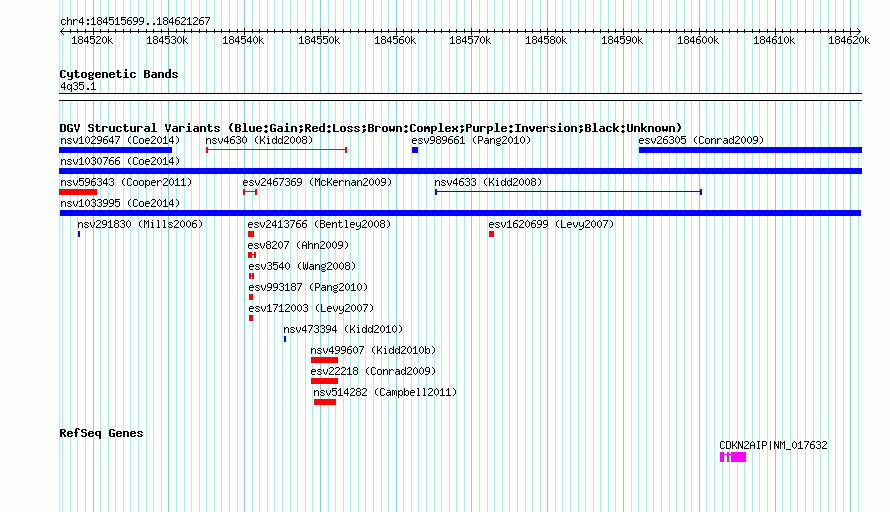Click the 184600k ruler tick label
Screen dimensions: 890x512
tap(698, 40)
